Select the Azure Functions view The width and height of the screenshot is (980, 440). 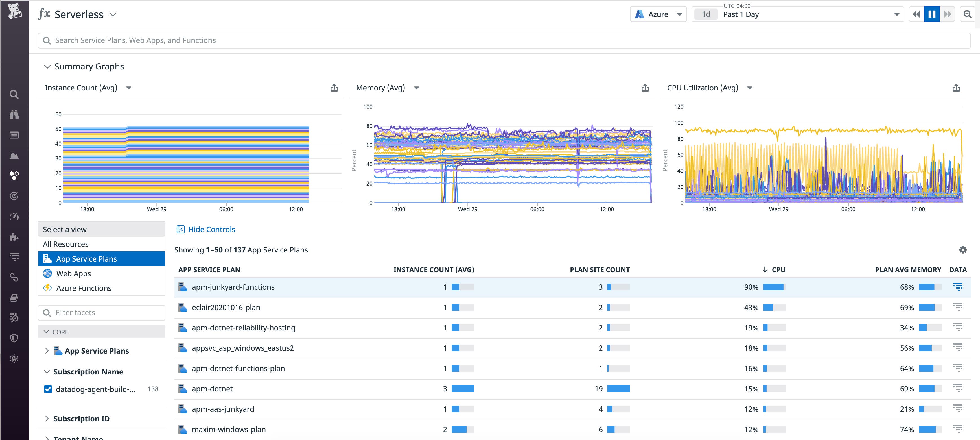point(84,288)
